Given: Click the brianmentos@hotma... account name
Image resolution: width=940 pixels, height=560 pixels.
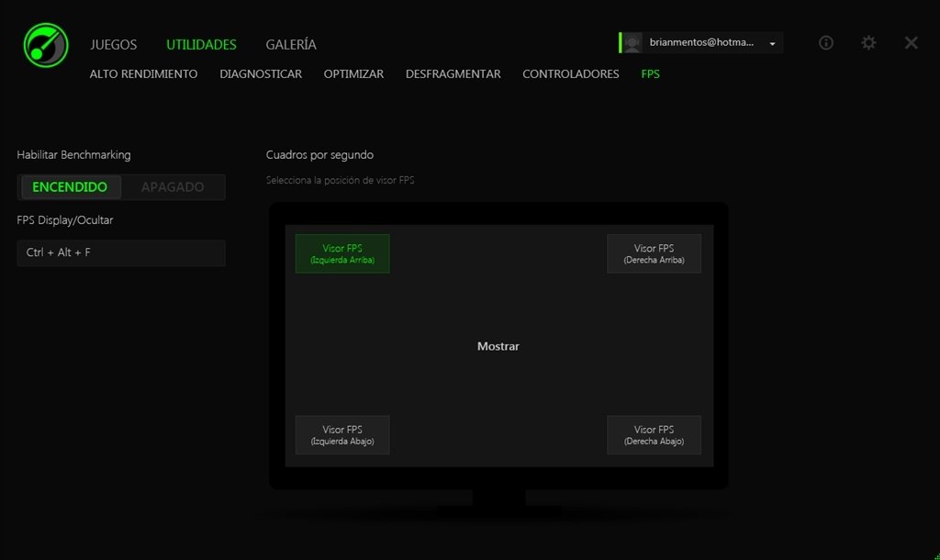Looking at the screenshot, I should pyautogui.click(x=701, y=42).
